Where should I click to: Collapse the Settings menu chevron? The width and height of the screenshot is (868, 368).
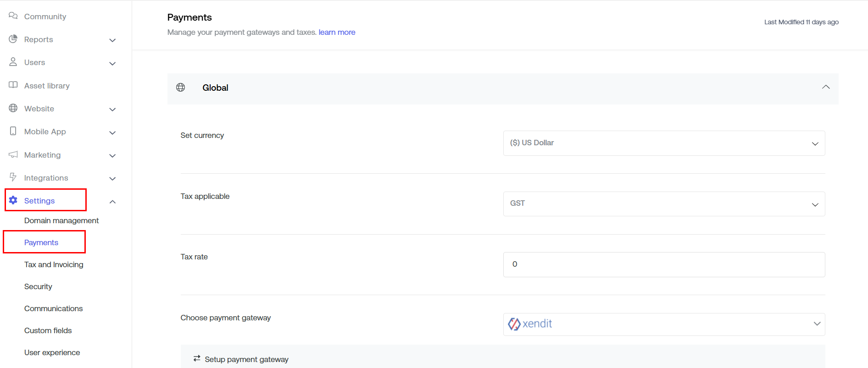click(112, 202)
